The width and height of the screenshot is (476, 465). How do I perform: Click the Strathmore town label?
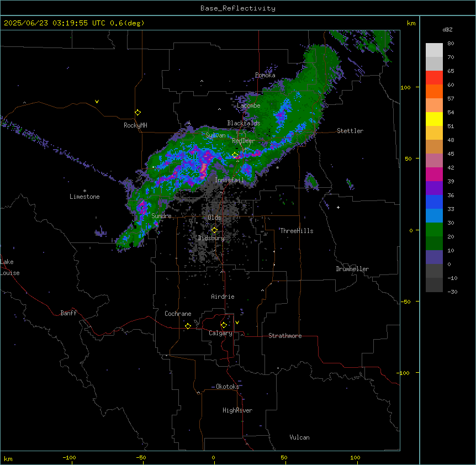pyautogui.click(x=285, y=336)
